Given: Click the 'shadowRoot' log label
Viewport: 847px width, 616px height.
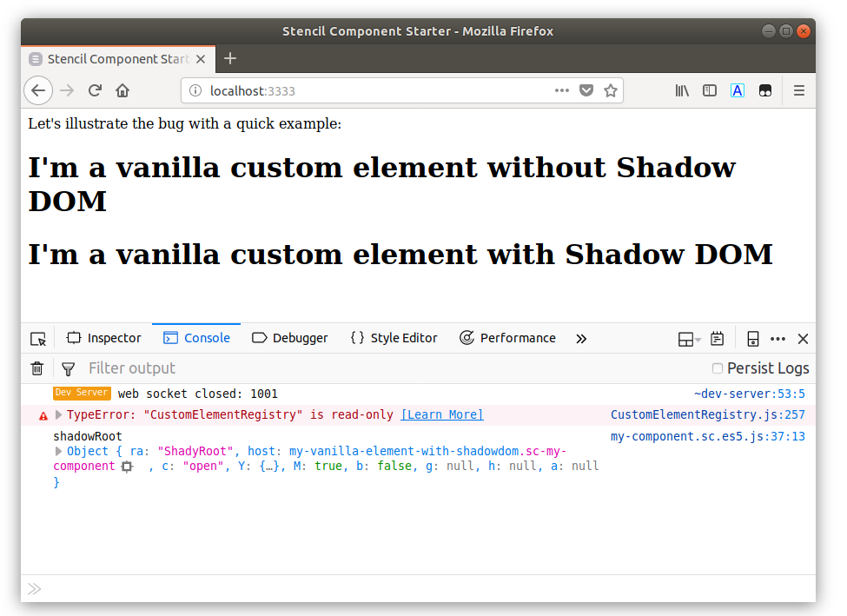Looking at the screenshot, I should click(x=88, y=436).
